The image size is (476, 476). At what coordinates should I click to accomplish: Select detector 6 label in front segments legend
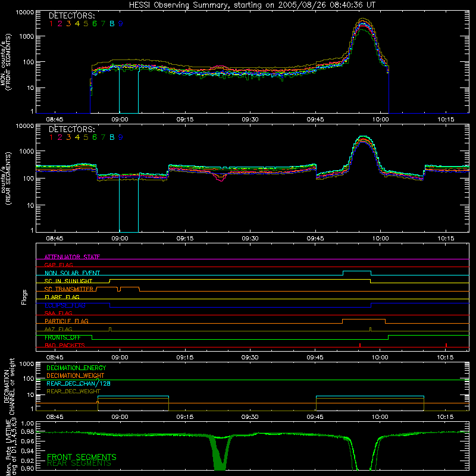point(95,23)
